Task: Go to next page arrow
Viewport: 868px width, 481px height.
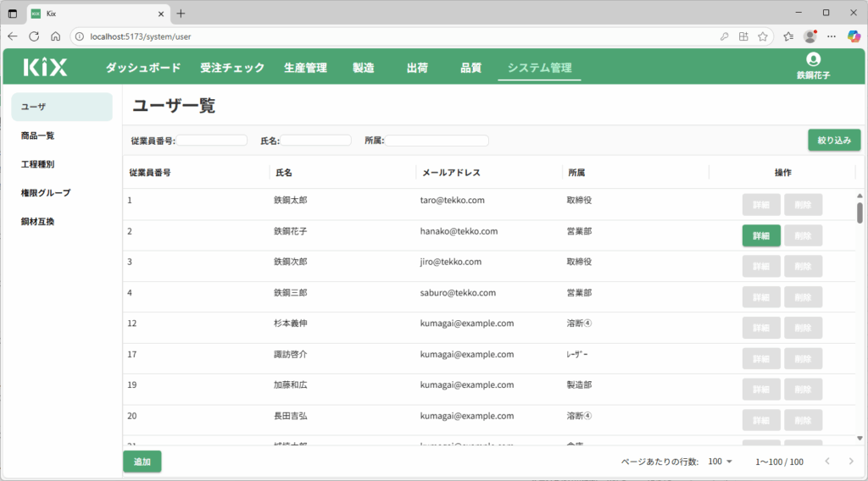Action: pos(851,462)
